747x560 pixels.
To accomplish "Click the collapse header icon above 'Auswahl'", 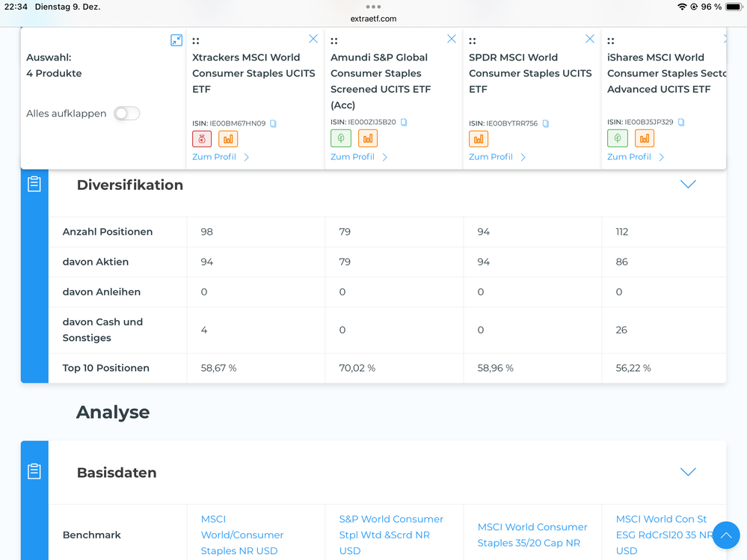I will [x=176, y=40].
